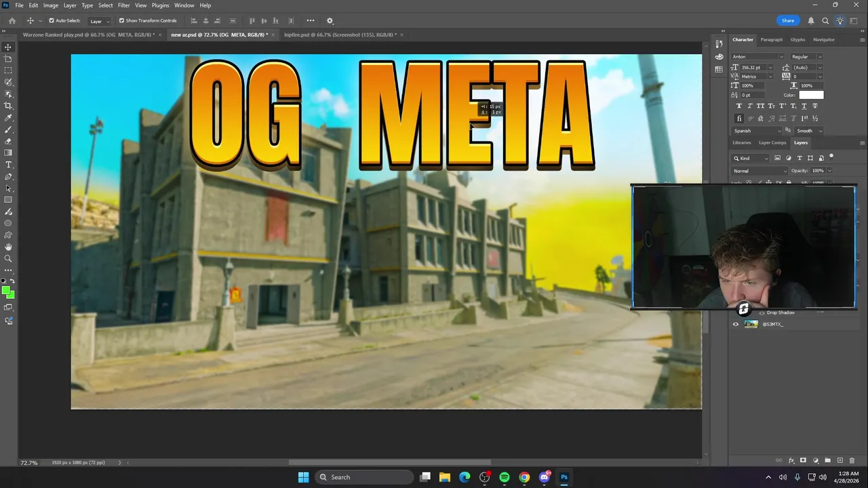Click the layer style fx icon
868x488 pixels.
[x=791, y=460]
